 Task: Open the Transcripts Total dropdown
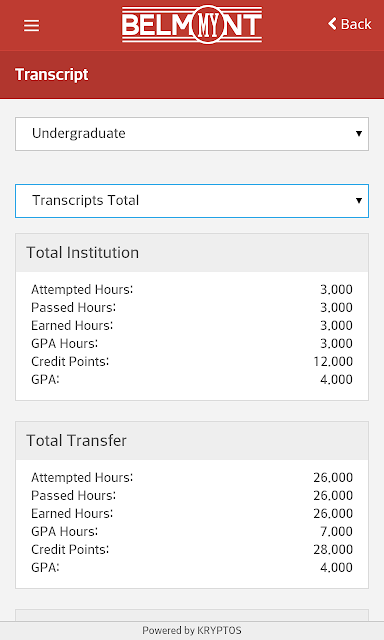(192, 201)
